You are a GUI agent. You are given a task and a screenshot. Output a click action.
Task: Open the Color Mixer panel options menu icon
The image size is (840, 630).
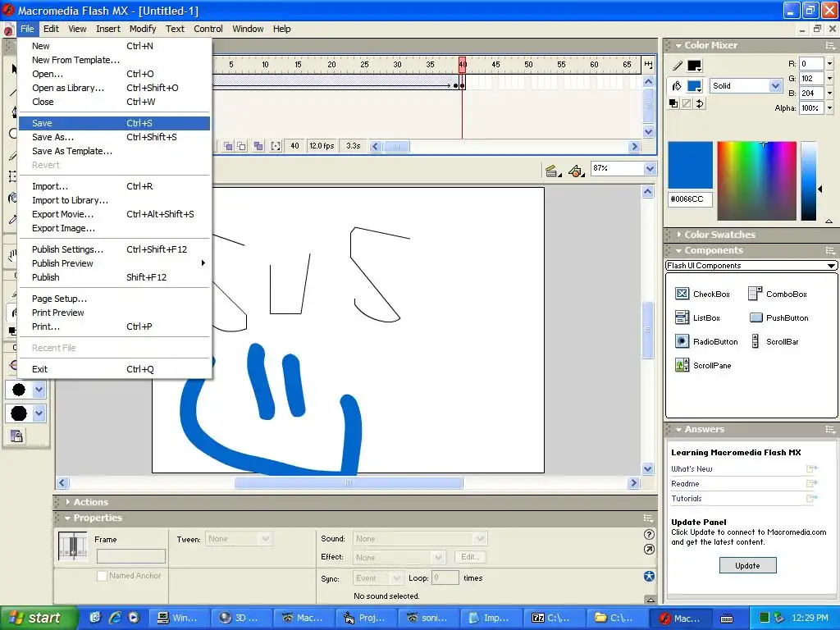(x=830, y=46)
